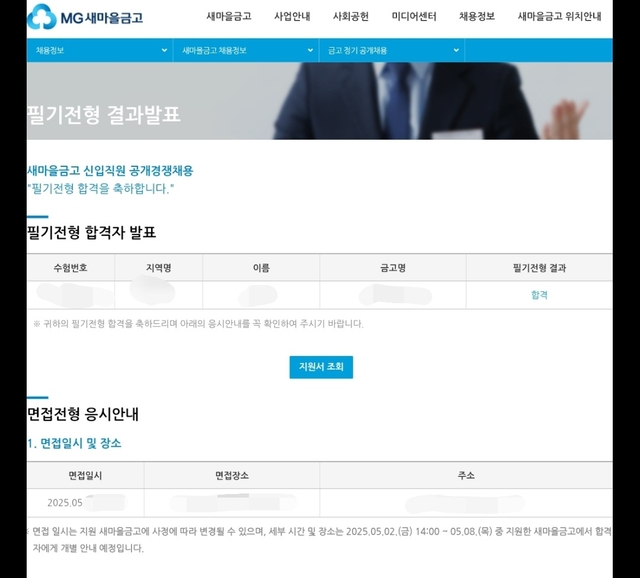
Task: Click the 필기전형 결과발표 banner title
Action: [x=104, y=114]
